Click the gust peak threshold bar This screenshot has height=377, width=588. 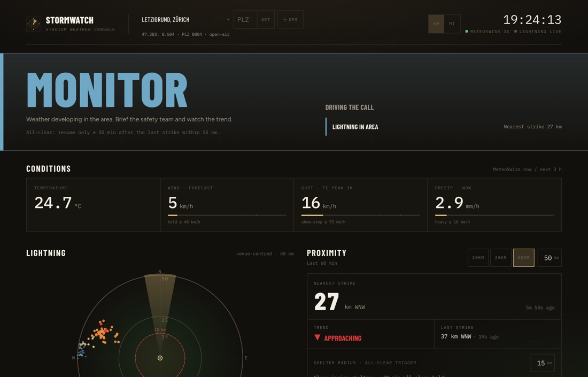(x=360, y=216)
